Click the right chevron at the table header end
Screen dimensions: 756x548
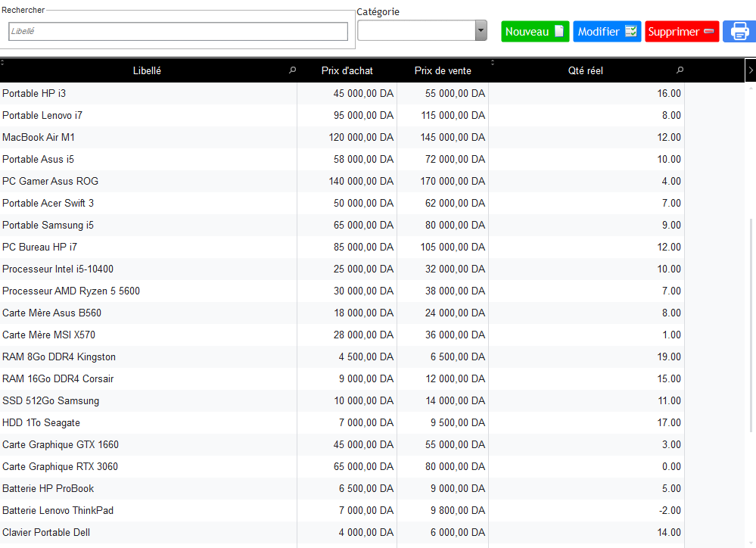[750, 70]
